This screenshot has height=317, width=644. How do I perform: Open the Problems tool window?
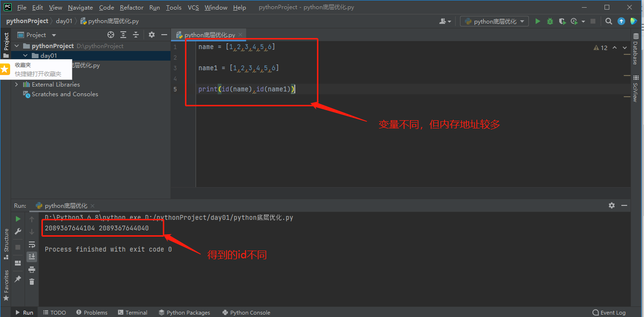(x=92, y=312)
